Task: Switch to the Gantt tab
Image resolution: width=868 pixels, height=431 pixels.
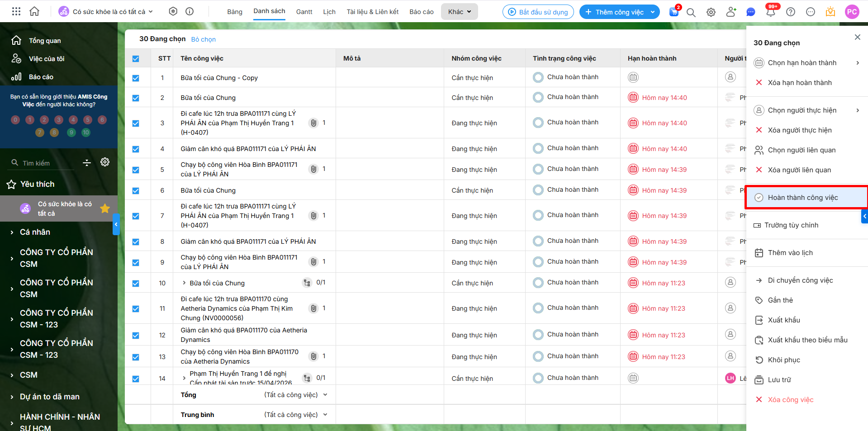Action: 304,12
